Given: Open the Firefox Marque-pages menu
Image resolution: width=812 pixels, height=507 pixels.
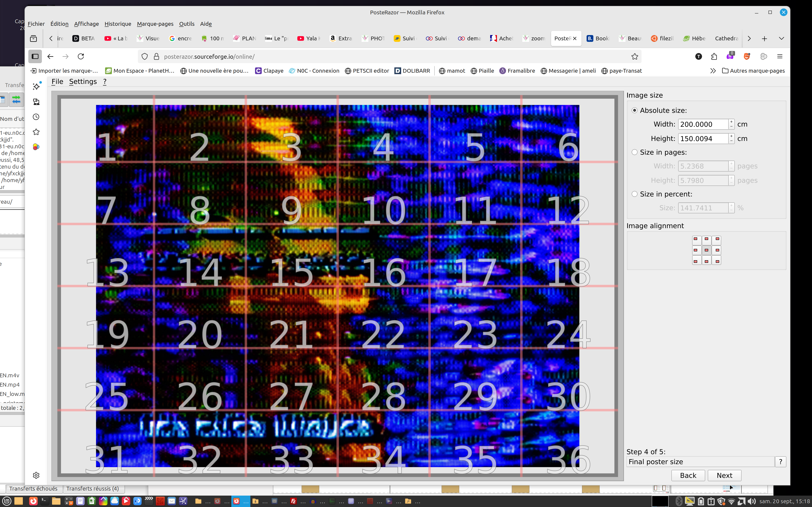Looking at the screenshot, I should (155, 24).
